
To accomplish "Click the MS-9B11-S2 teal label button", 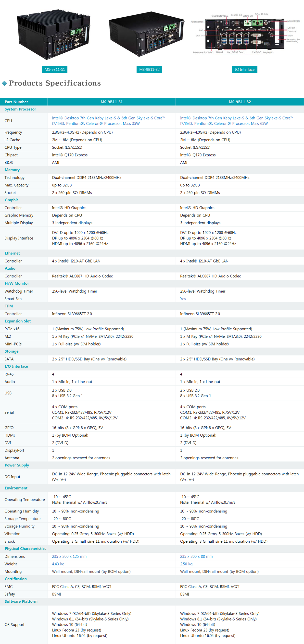I will point(149,69).
